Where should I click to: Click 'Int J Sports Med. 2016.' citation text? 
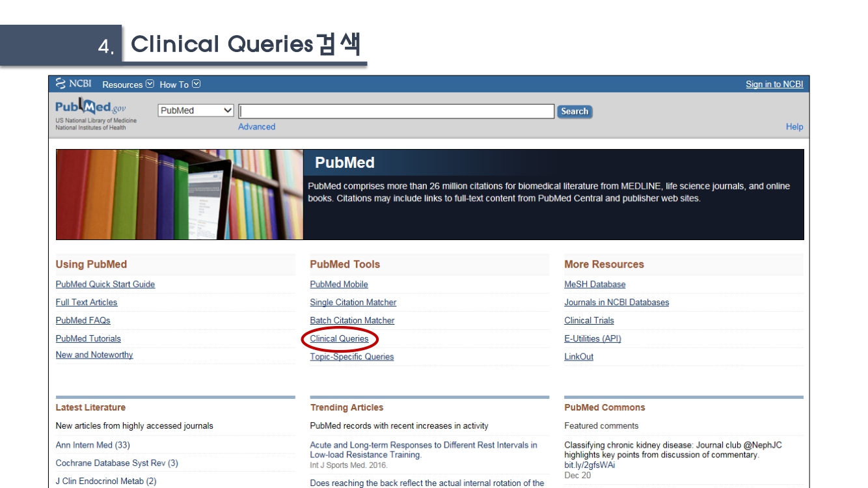pos(349,465)
